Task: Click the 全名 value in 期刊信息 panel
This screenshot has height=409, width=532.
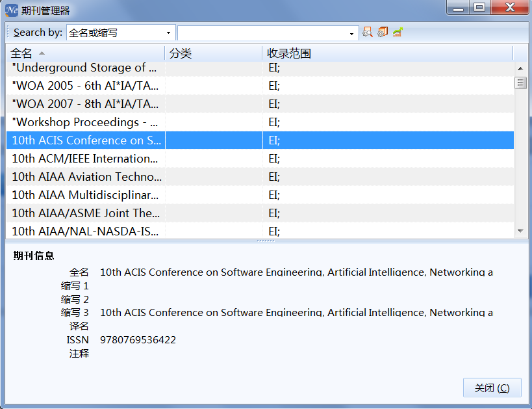Action: click(x=296, y=272)
